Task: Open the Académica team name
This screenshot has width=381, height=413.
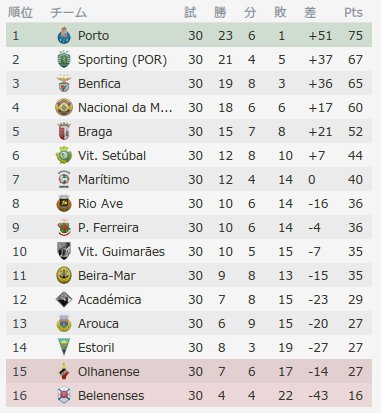Action: coord(110,300)
